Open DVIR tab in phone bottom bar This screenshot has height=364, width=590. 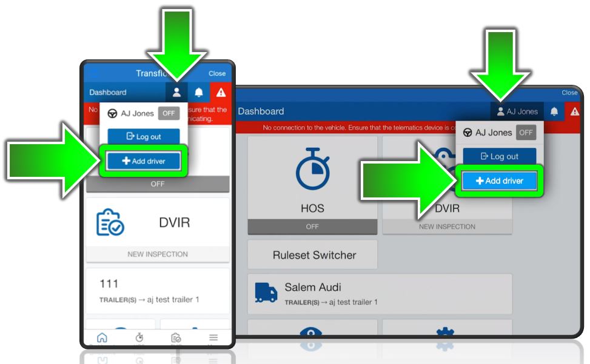(x=176, y=337)
